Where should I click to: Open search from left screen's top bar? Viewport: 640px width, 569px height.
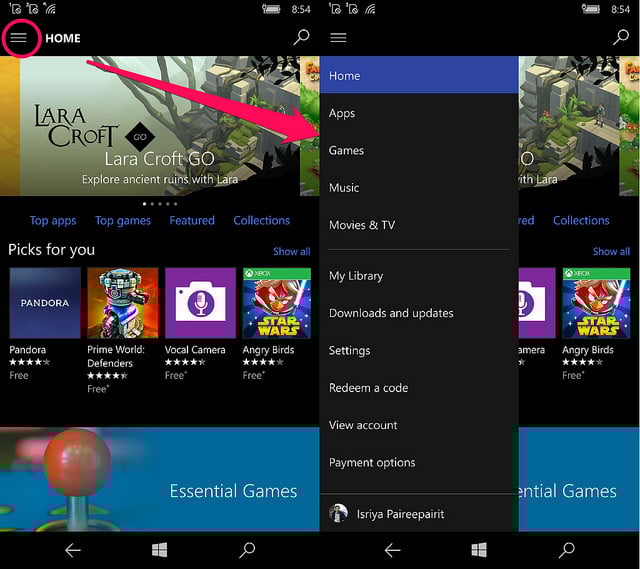[301, 37]
